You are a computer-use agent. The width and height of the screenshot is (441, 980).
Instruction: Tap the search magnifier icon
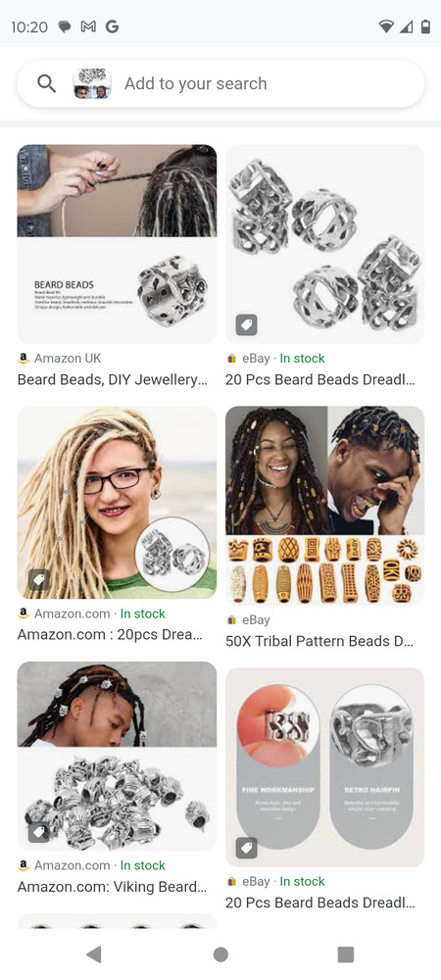[47, 83]
